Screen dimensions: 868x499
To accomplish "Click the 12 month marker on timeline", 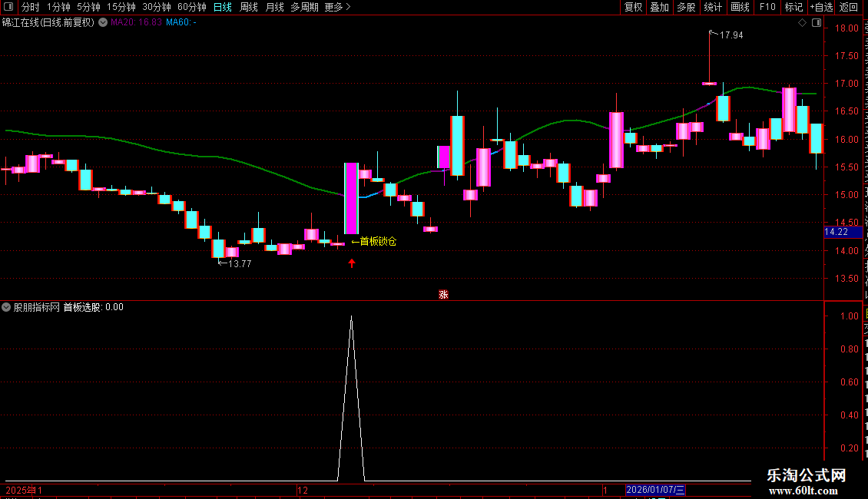I will (x=302, y=490).
